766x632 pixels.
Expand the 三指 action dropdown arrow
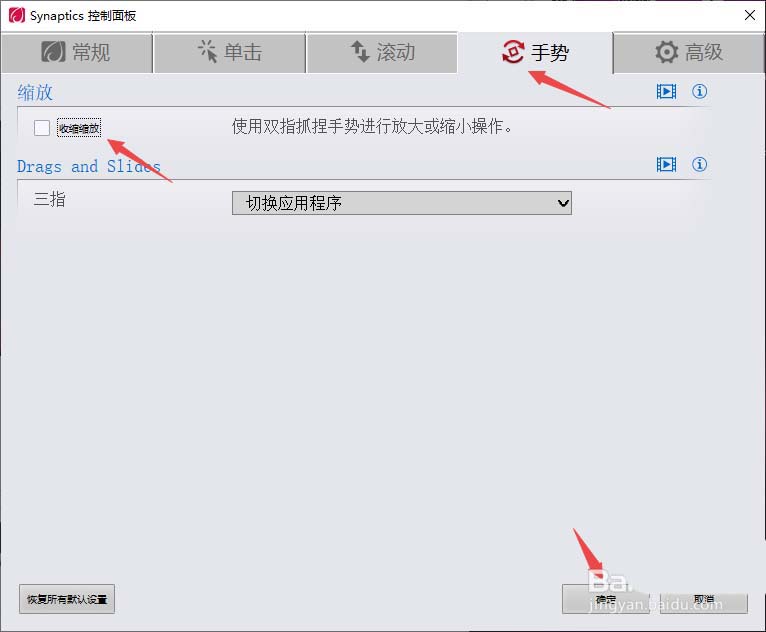point(563,203)
